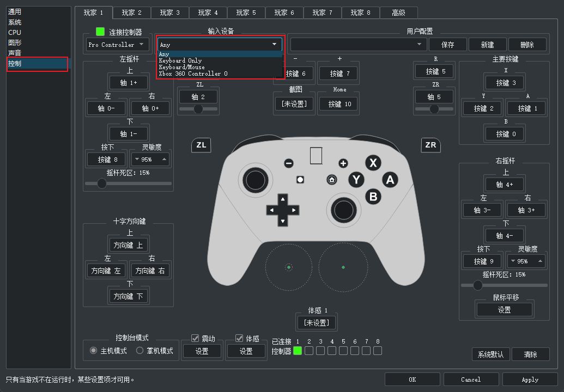Adjust the left stick 摇杆死区 slider

102,183
